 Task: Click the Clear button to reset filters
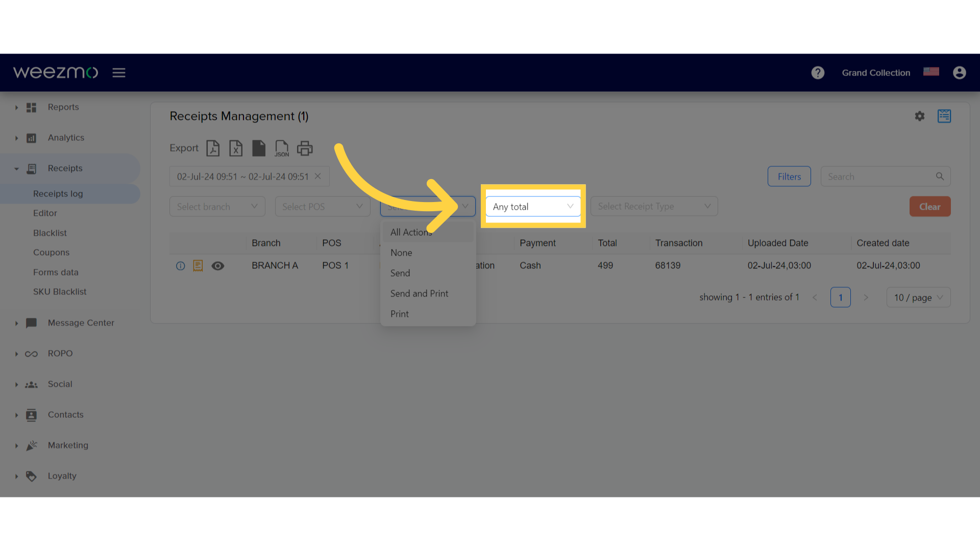pos(930,207)
